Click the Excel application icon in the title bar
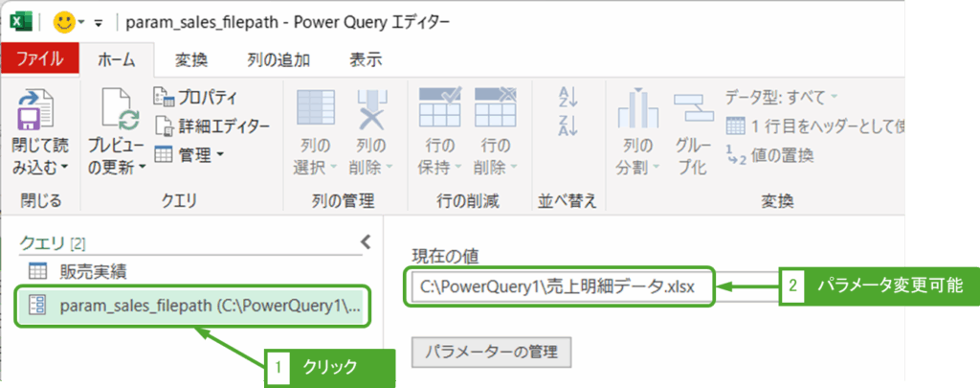Screen dimensions: 980x388 tap(22, 23)
